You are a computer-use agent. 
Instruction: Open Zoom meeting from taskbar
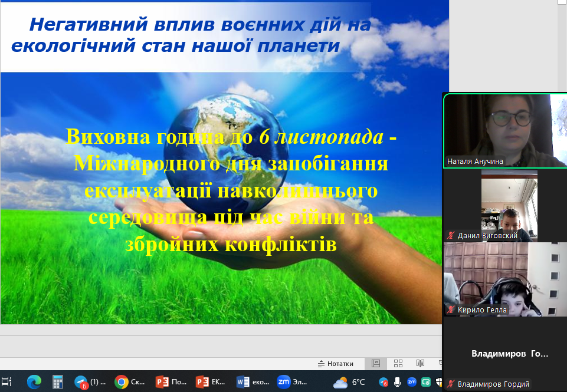292,382
